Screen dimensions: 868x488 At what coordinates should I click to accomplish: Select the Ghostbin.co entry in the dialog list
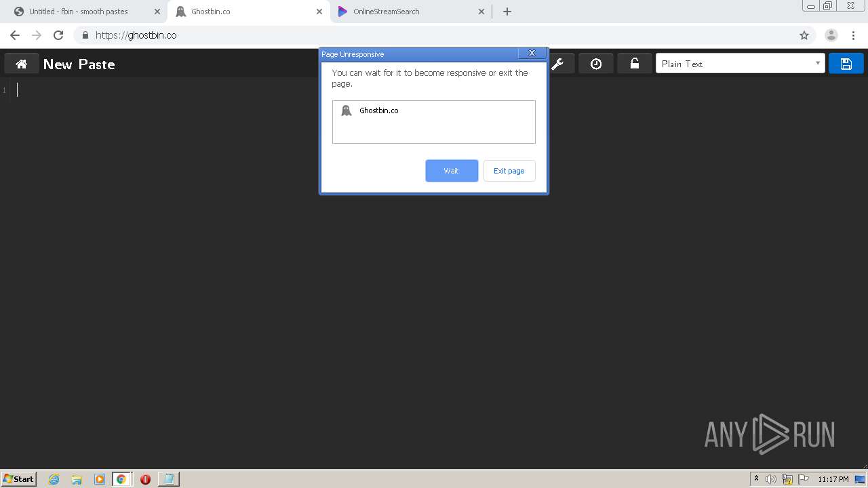pos(434,110)
